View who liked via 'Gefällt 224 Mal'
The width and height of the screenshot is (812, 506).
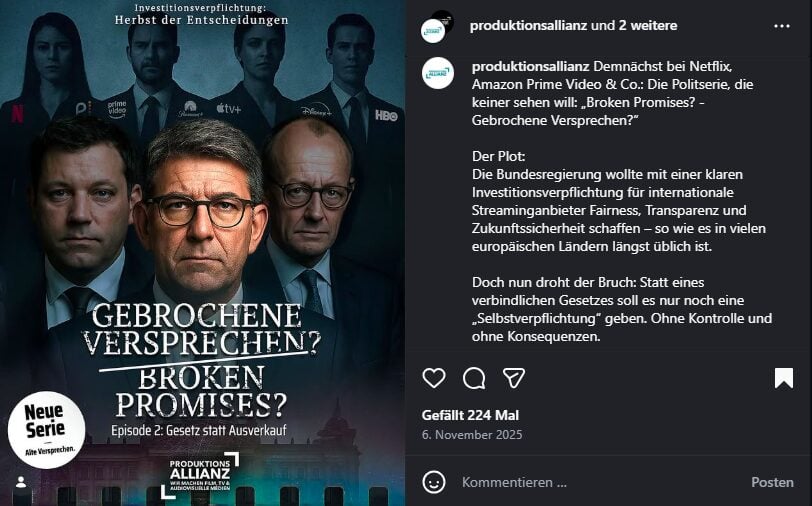tap(470, 415)
